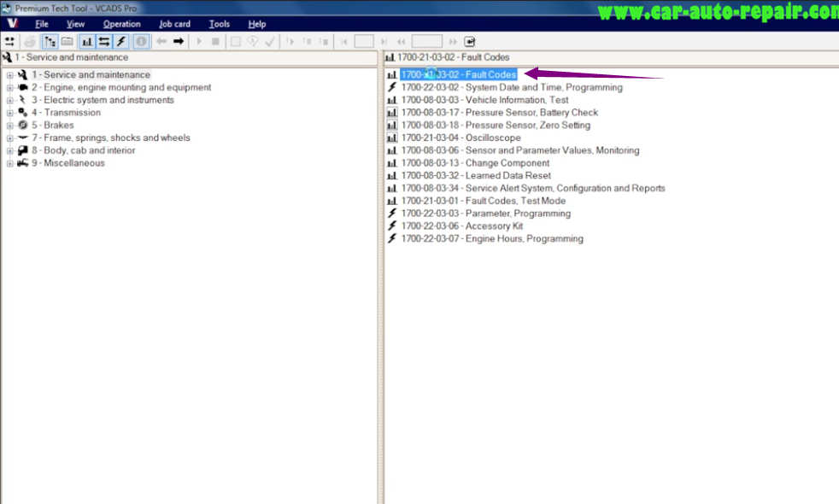Select Engine Hours, Programming operation

[x=492, y=238]
